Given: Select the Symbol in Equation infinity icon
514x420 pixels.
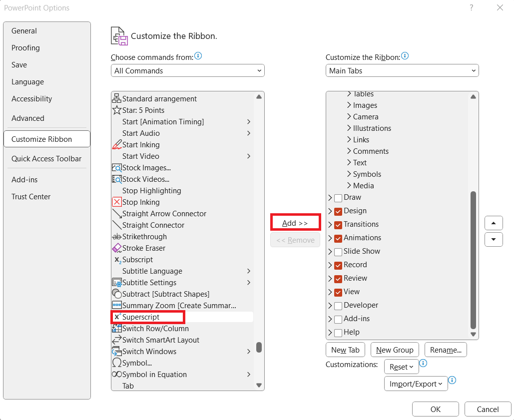Looking at the screenshot, I should (x=117, y=374).
